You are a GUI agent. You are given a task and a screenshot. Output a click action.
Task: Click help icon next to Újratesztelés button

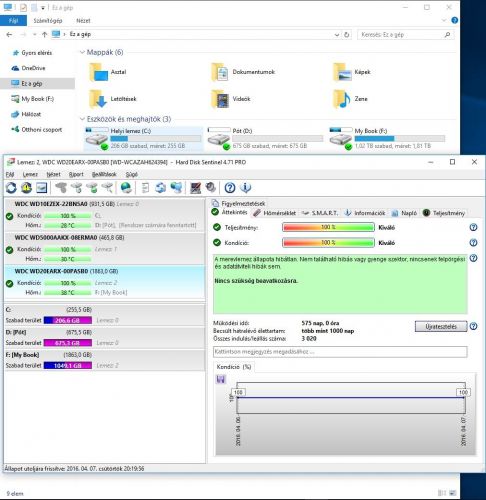pos(473,326)
